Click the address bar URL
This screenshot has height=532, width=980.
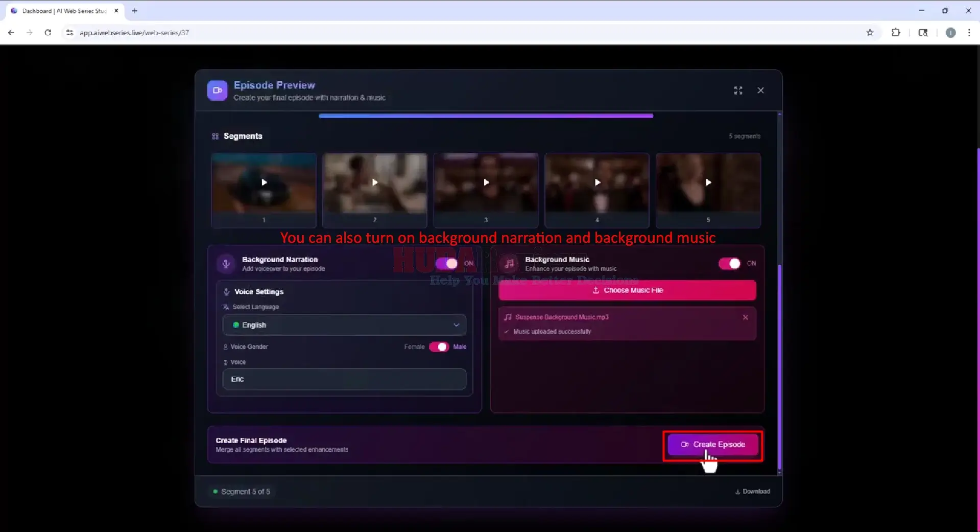click(134, 33)
